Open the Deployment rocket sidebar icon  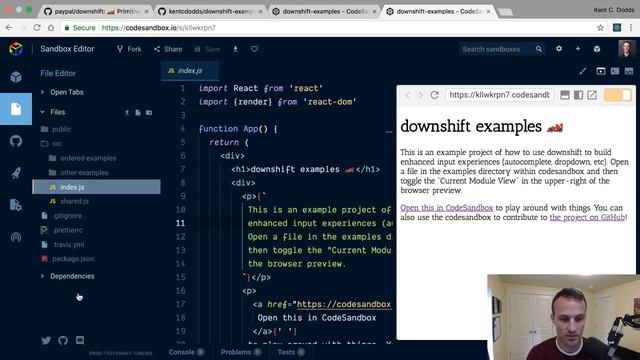tap(16, 173)
